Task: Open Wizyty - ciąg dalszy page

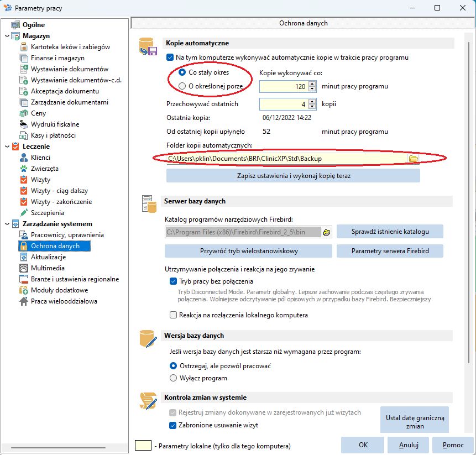Action: tap(59, 191)
